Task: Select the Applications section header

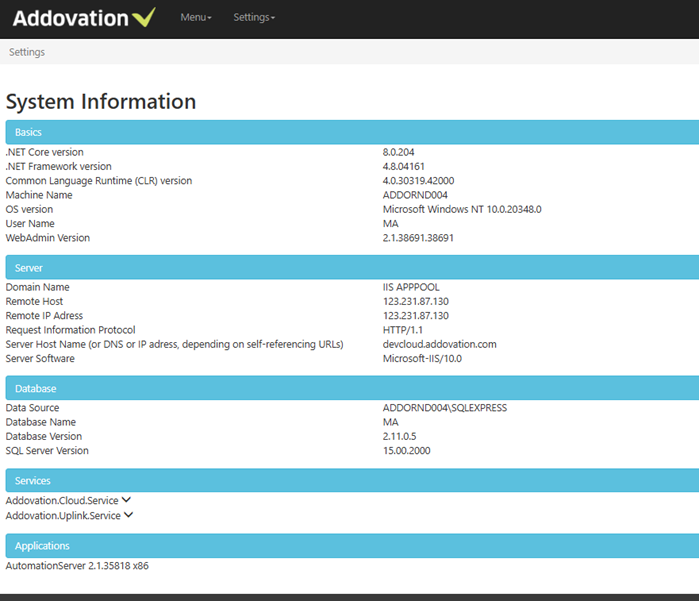Action: click(x=352, y=546)
